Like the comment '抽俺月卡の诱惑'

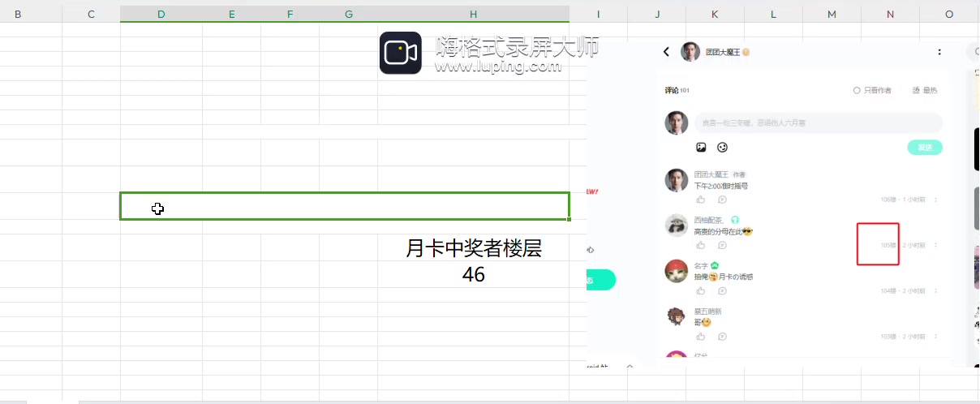701,290
